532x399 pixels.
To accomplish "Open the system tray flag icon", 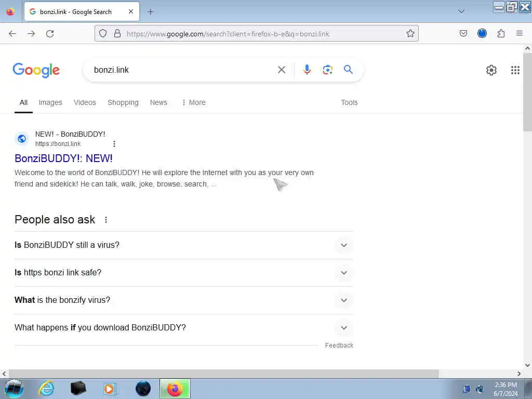I will pos(467,389).
